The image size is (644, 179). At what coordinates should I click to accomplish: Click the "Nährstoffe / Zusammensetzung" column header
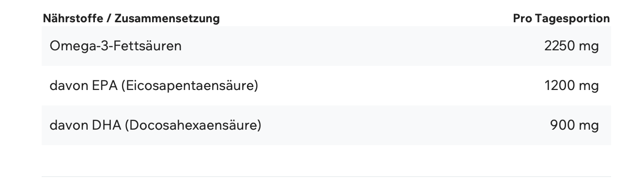click(131, 18)
